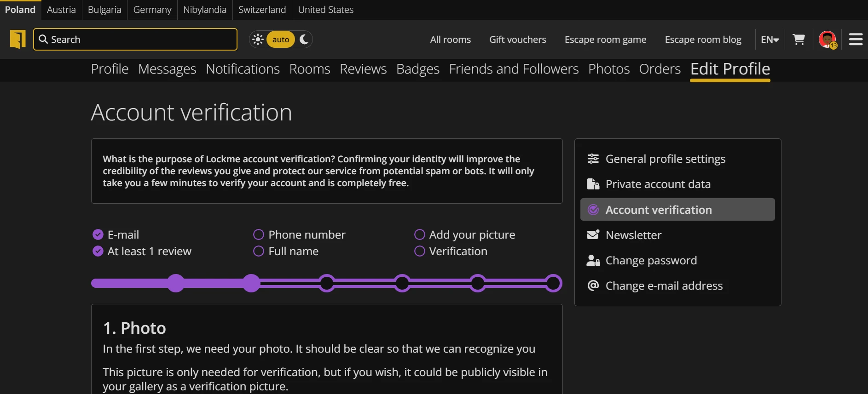The width and height of the screenshot is (868, 394).
Task: Click the General profile settings sliders icon
Action: click(593, 159)
